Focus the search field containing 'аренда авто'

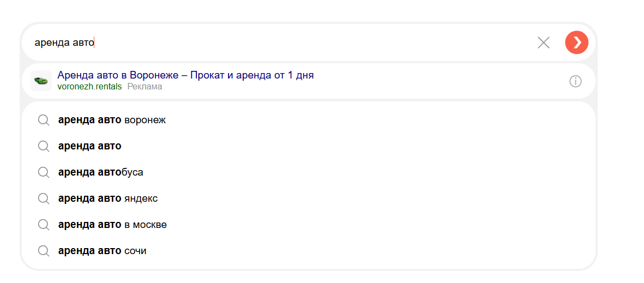click(x=279, y=43)
